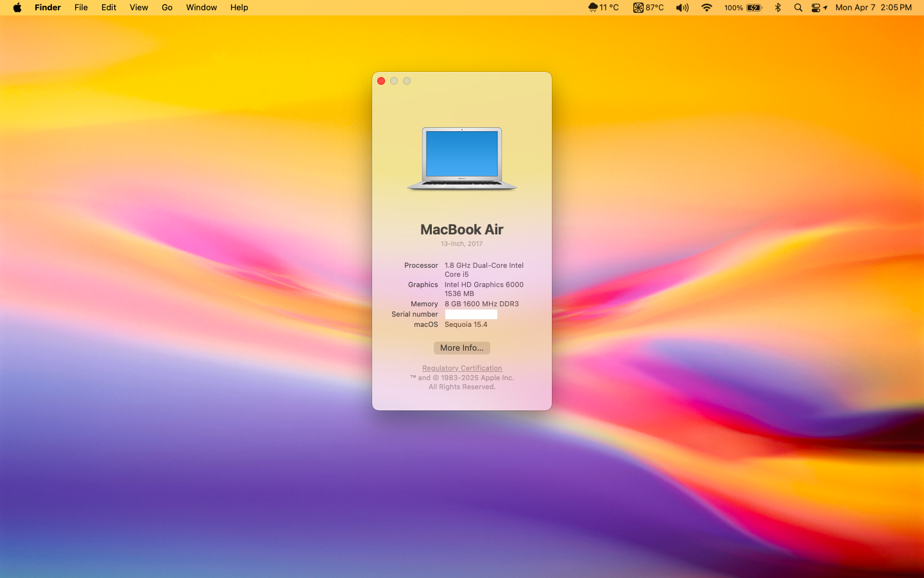This screenshot has height=578, width=924.
Task: Click the CPU temperature 87°C indicator
Action: click(x=648, y=8)
